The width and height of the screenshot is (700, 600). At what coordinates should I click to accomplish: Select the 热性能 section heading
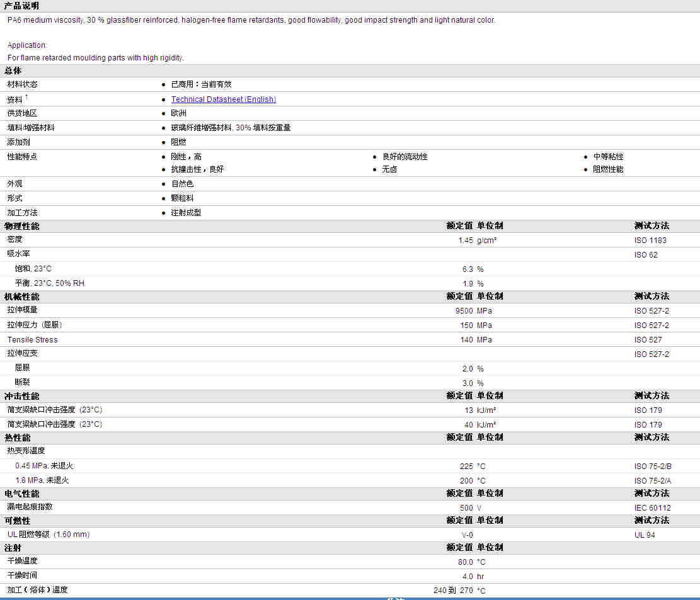[x=17, y=438]
